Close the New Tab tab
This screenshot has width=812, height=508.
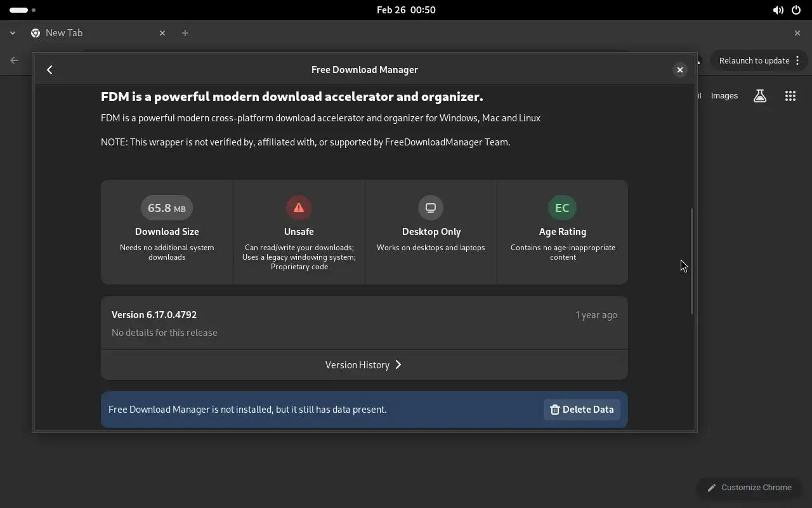[x=162, y=33]
